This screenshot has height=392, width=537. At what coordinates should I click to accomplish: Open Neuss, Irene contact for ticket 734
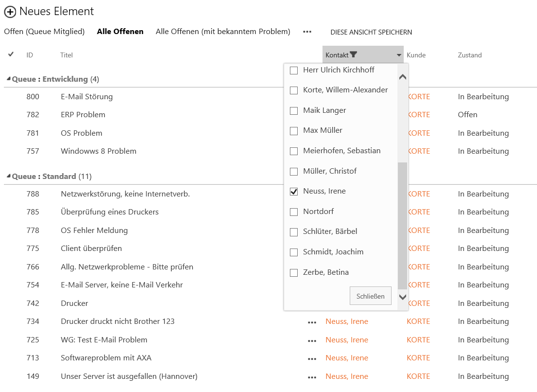[x=347, y=321]
